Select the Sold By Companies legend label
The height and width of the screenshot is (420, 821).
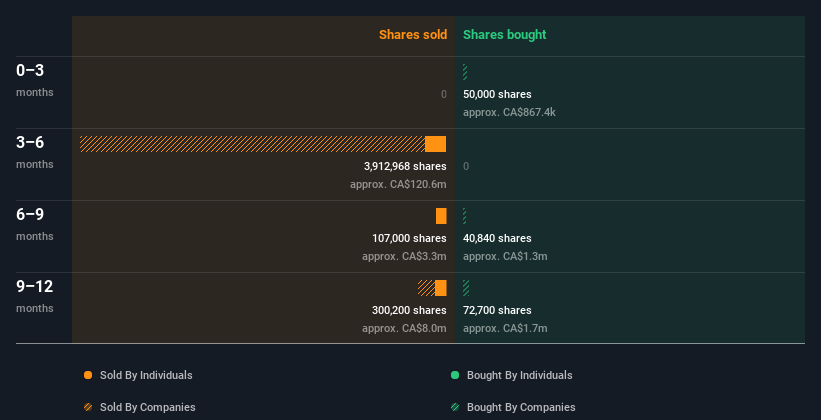(148, 407)
